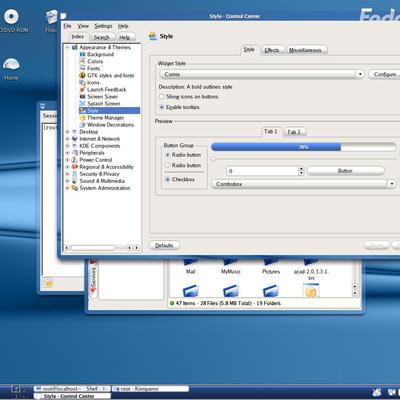Switch to root@localhost Shell taskbar entry
Image resolution: width=400 pixels, height=400 pixels.
pyautogui.click(x=72, y=389)
